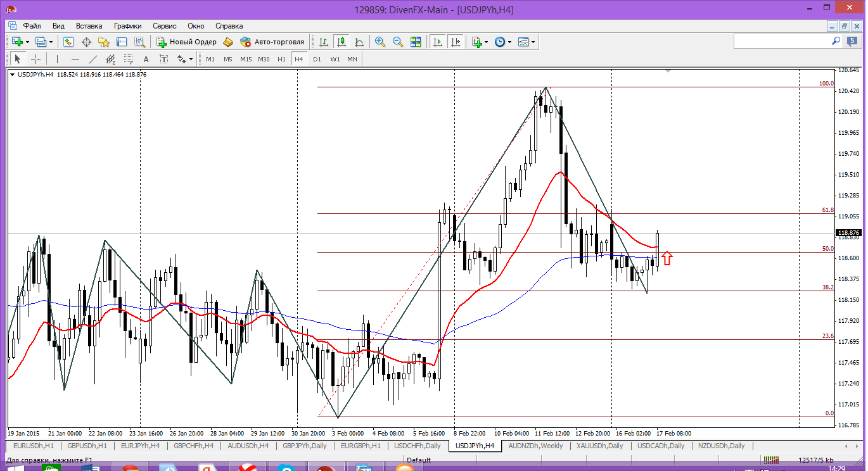Open the MQL5 community chat icon
The width and height of the screenshot is (868, 471).
[x=852, y=41]
